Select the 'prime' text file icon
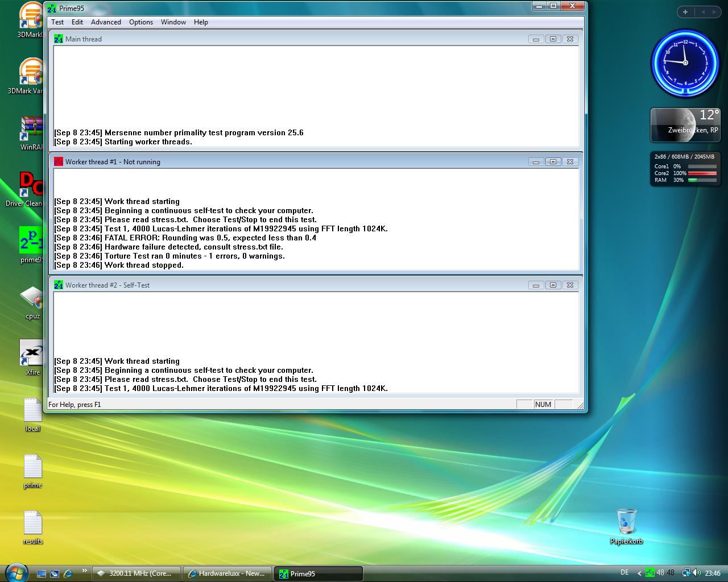Image resolution: width=728 pixels, height=582 pixels. (x=32, y=471)
